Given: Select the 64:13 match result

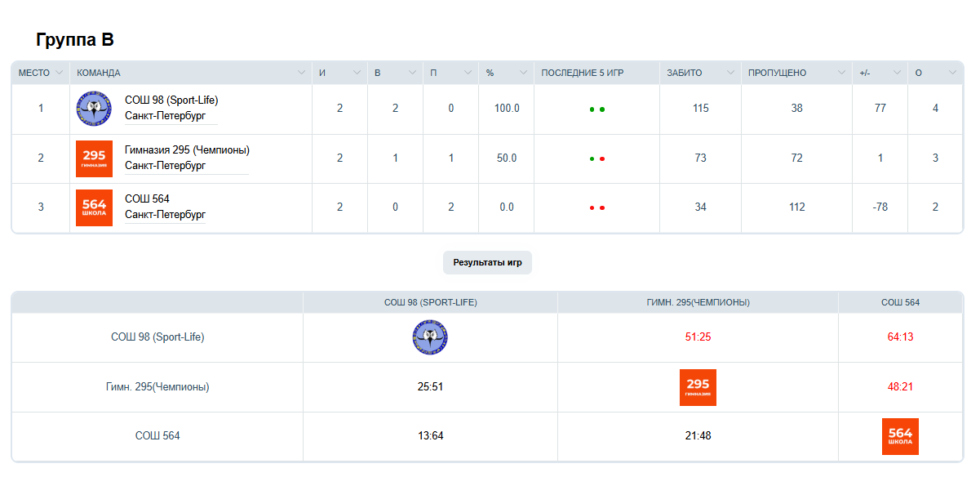Looking at the screenshot, I should point(900,337).
